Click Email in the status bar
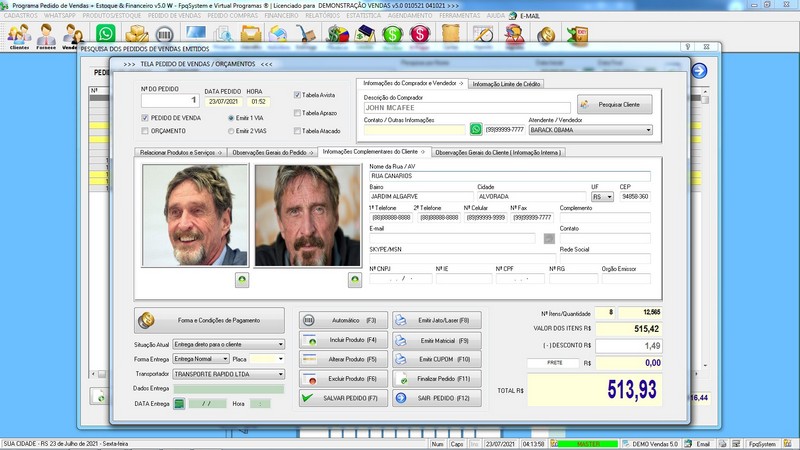 703,444
